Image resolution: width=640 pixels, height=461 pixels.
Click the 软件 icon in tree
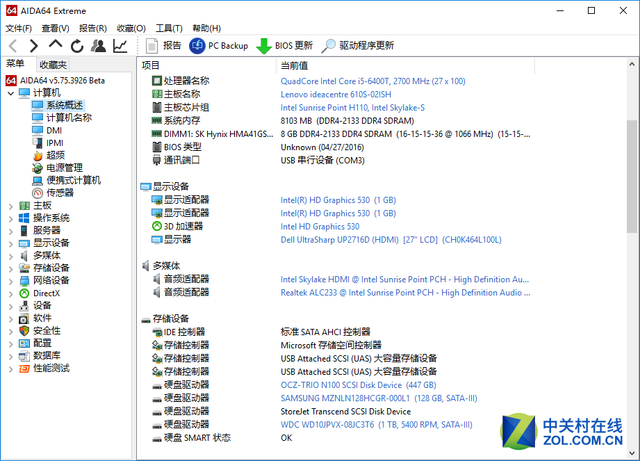point(24,318)
